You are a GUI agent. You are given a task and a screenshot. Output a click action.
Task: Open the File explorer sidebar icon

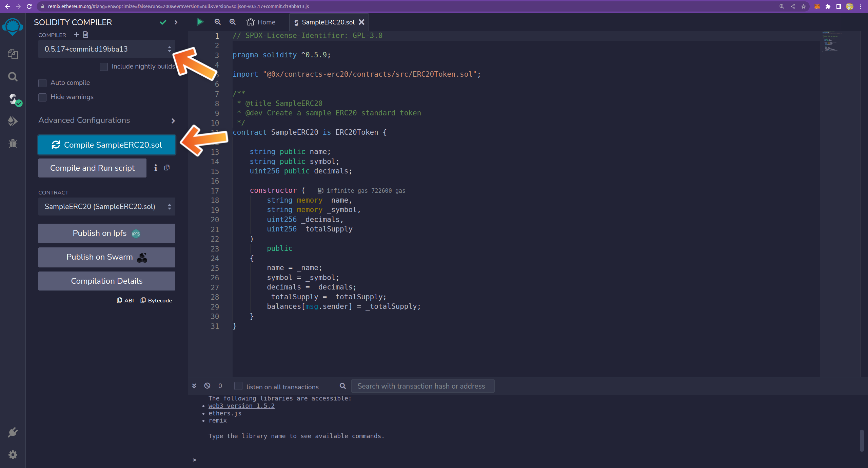pyautogui.click(x=13, y=54)
